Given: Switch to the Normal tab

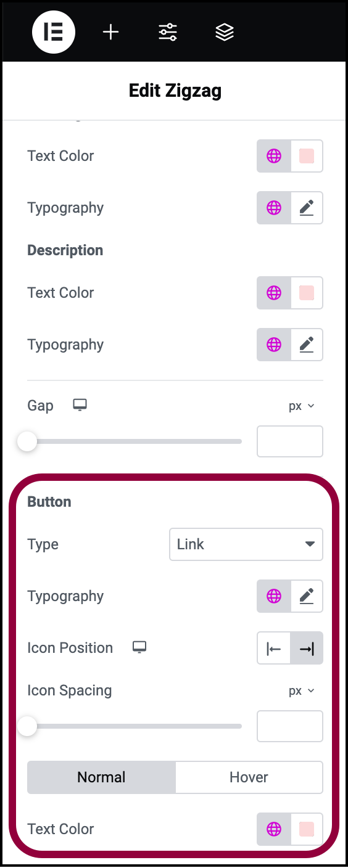Looking at the screenshot, I should [101, 777].
